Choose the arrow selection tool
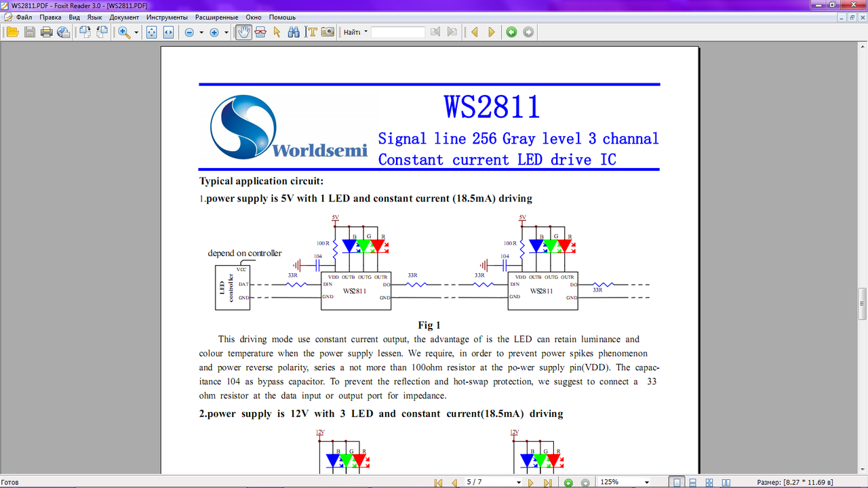868x488 pixels. [x=277, y=32]
